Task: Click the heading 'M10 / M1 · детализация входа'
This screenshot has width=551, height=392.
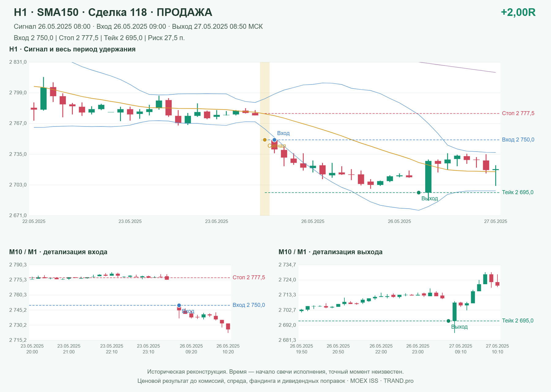Action: pyautogui.click(x=58, y=252)
